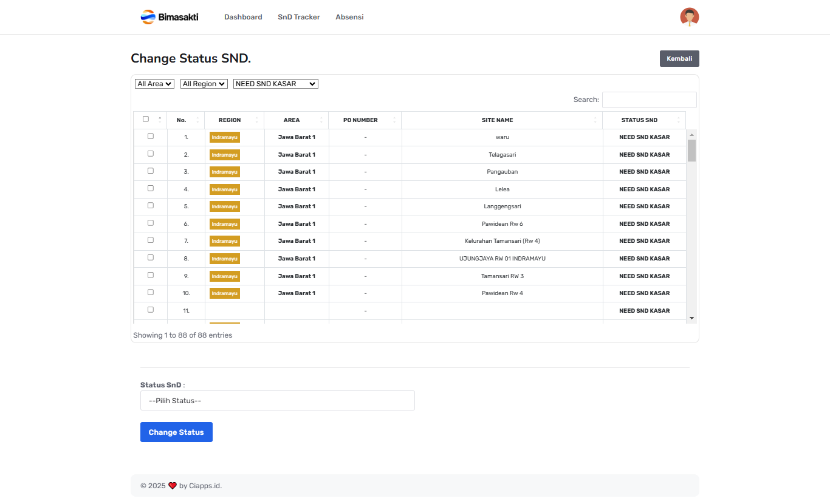830x504 pixels.
Task: Go to the Dashboard menu
Action: click(243, 17)
